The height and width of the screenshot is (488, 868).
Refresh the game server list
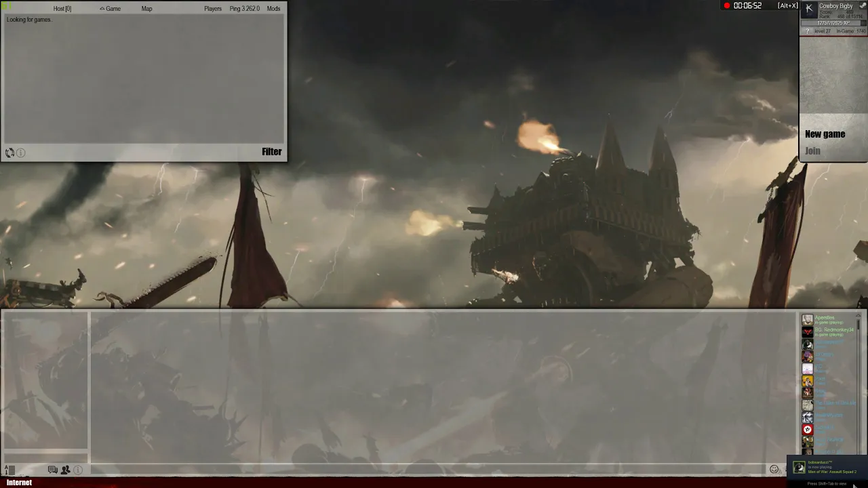coord(9,153)
